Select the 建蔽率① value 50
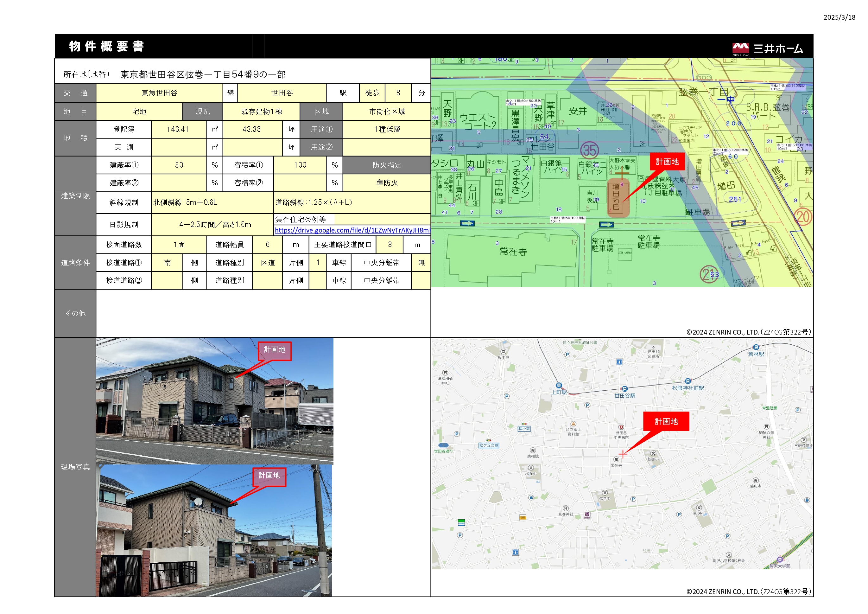The width and height of the screenshot is (868, 614). point(179,165)
